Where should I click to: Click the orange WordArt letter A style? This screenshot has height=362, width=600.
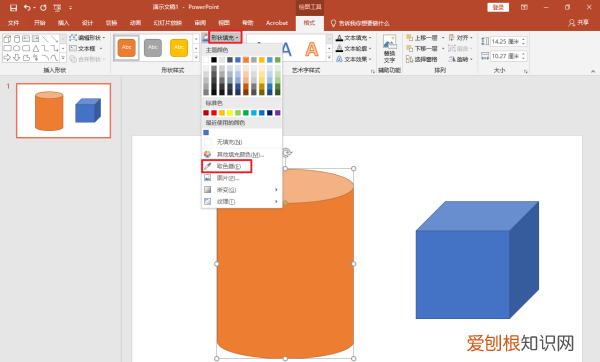[x=312, y=49]
